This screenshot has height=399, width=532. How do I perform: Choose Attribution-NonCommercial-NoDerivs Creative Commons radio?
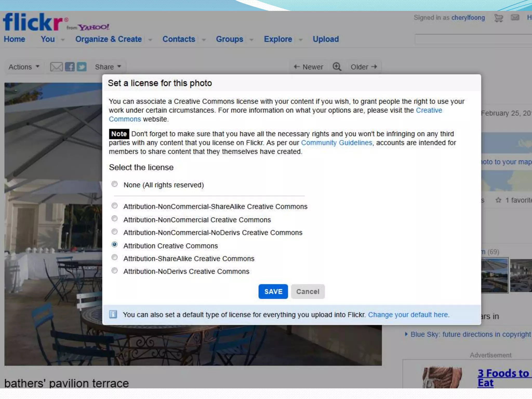pyautogui.click(x=114, y=231)
